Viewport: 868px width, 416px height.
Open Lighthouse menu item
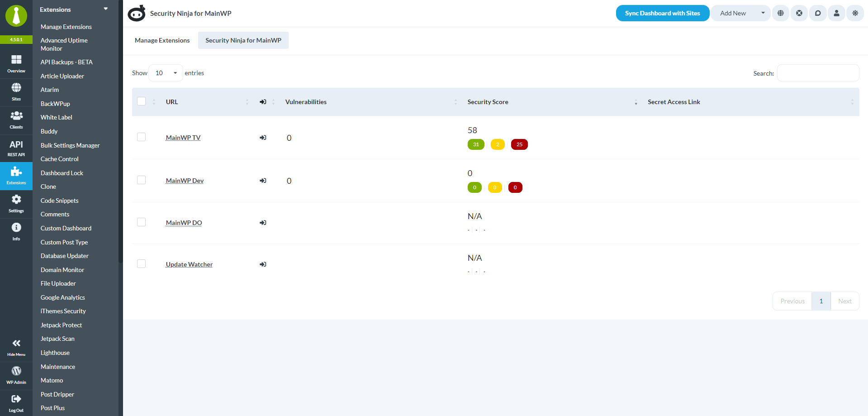click(55, 353)
